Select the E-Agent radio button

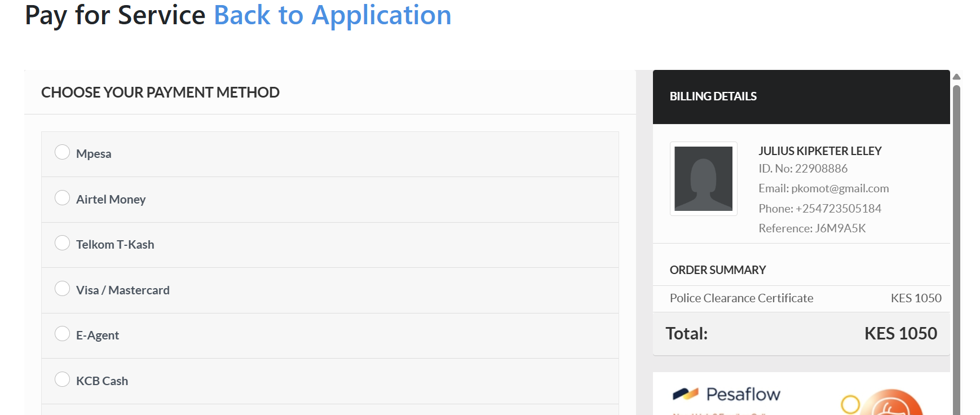[62, 334]
